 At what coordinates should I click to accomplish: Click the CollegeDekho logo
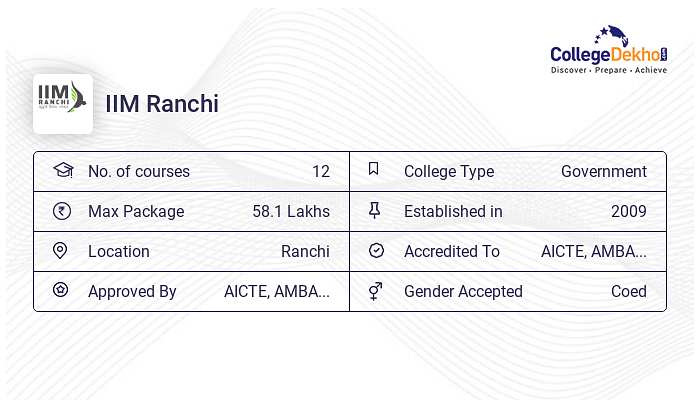tap(609, 50)
